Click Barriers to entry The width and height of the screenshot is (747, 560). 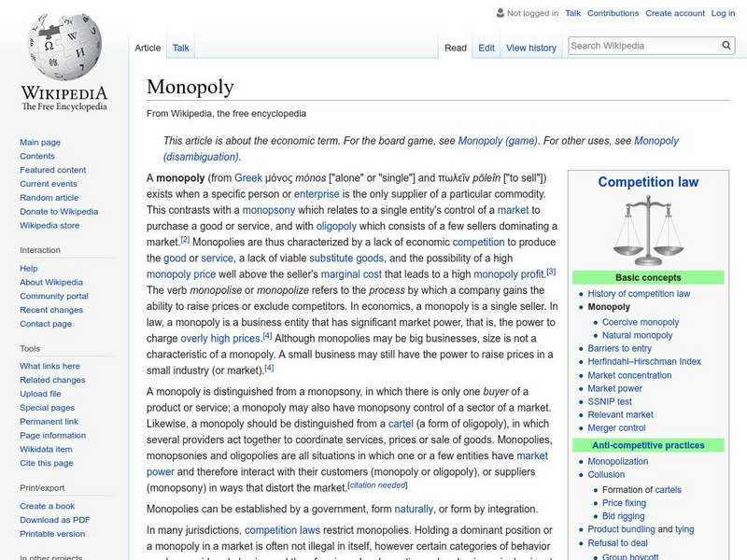tap(619, 348)
